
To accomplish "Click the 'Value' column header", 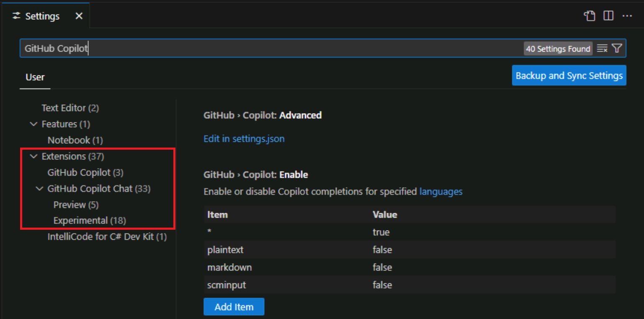I will coord(385,215).
